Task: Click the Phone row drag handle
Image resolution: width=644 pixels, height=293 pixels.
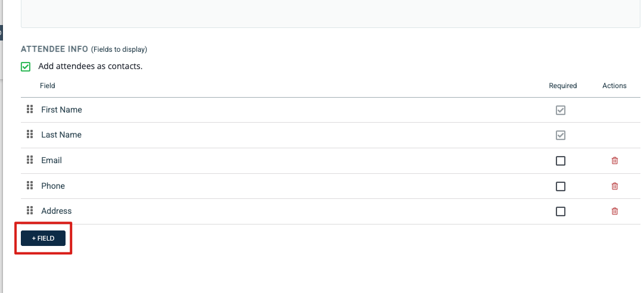Action: point(30,185)
